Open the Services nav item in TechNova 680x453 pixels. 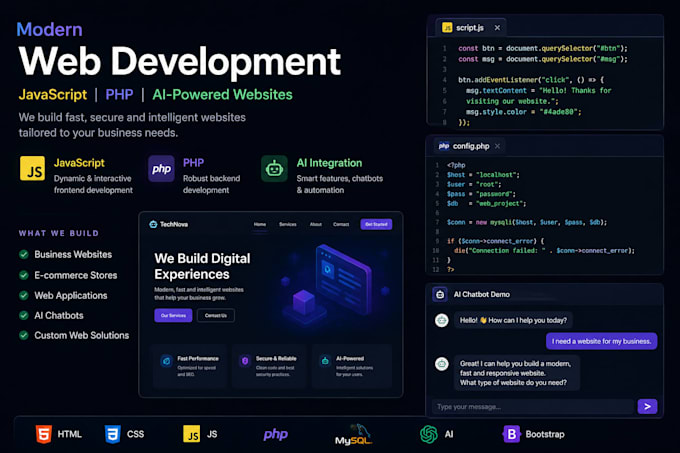288,224
